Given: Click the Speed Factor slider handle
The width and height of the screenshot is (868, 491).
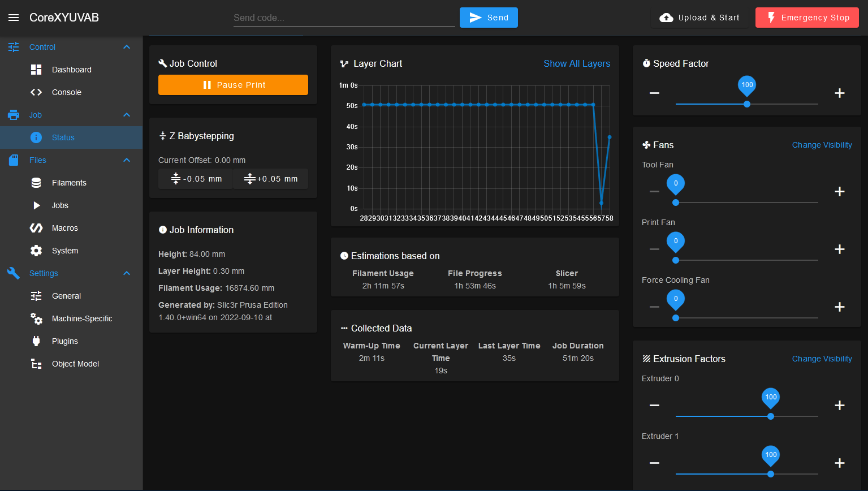Looking at the screenshot, I should (x=747, y=104).
